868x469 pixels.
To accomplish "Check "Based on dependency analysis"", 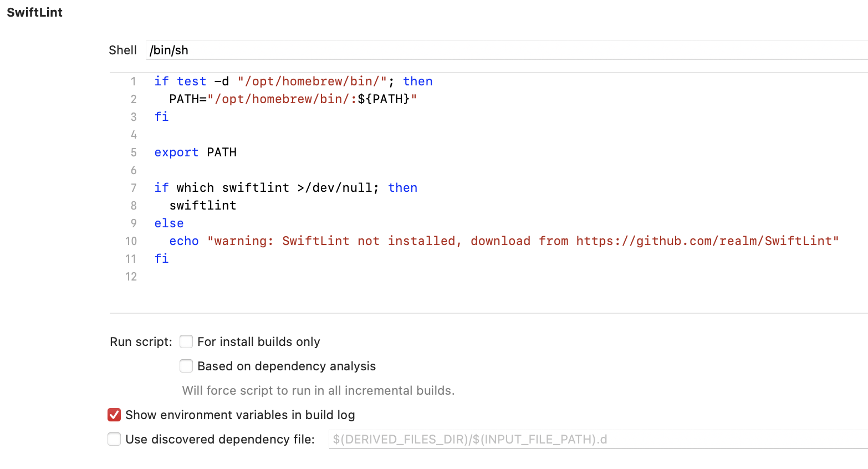I will pos(186,366).
